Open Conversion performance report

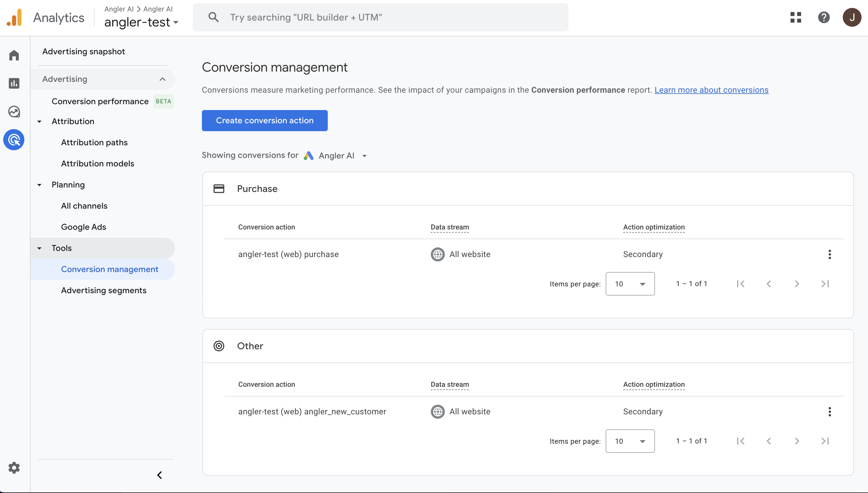click(x=100, y=101)
